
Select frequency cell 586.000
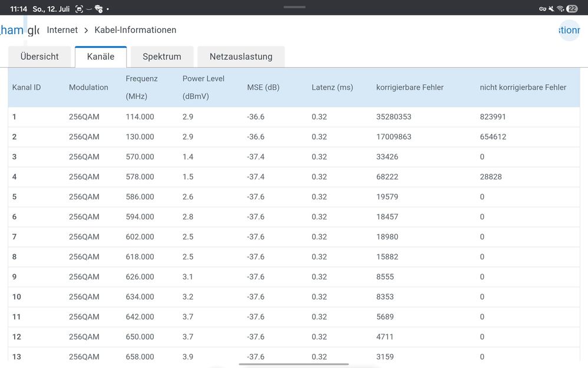click(140, 197)
